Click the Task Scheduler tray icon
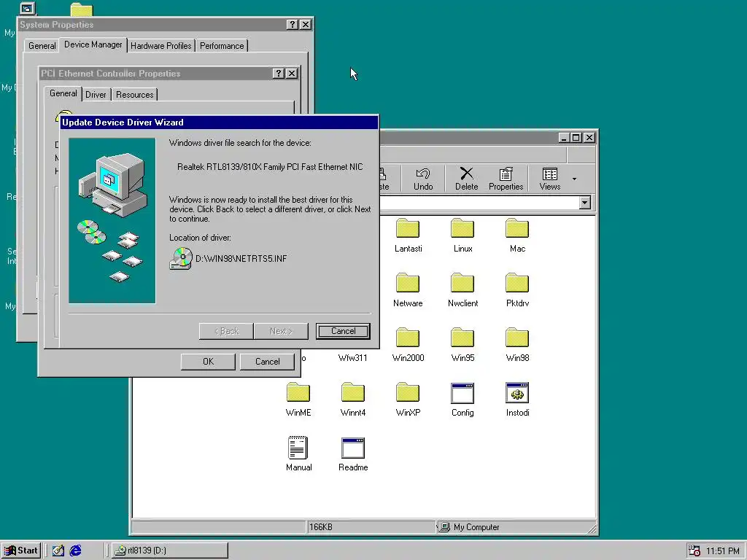747x560 pixels. pos(694,551)
